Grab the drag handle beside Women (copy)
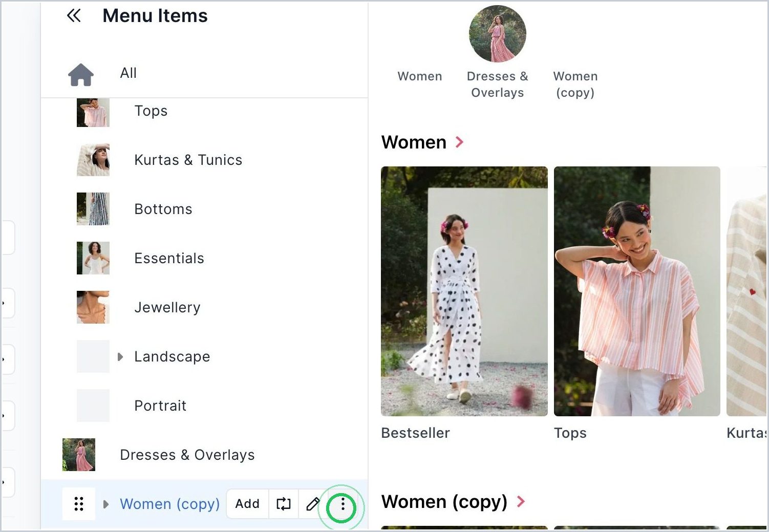This screenshot has width=769, height=532. 79,504
